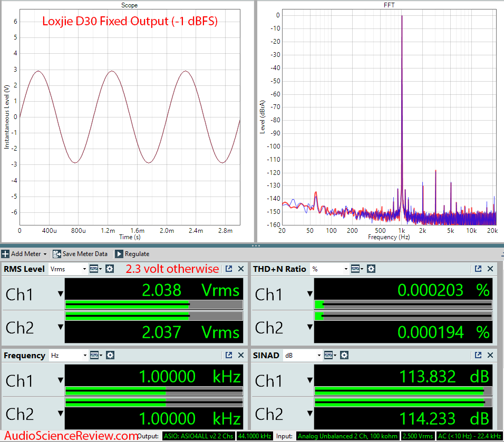Click the Ch1 1.00000 kHz frequency reading
The width and height of the screenshot is (504, 442).
[190, 377]
